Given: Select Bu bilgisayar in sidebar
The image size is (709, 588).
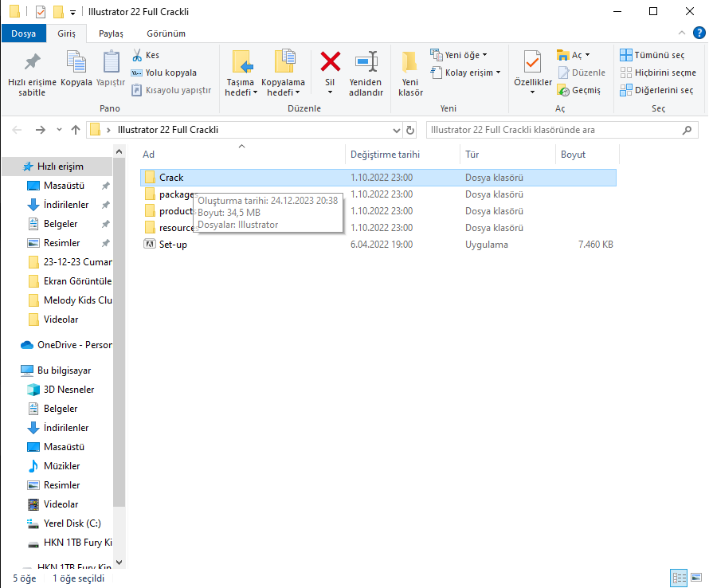Looking at the screenshot, I should point(56,370).
